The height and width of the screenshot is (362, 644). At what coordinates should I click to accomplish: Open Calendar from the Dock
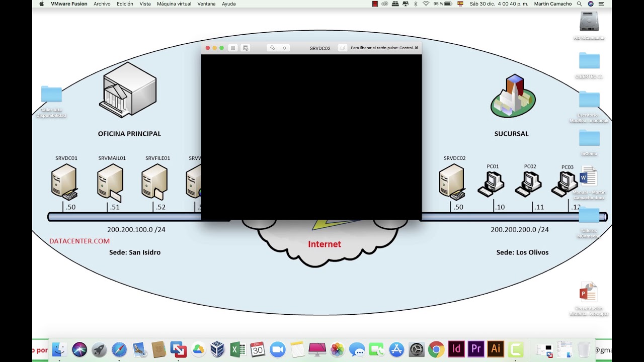pyautogui.click(x=258, y=349)
